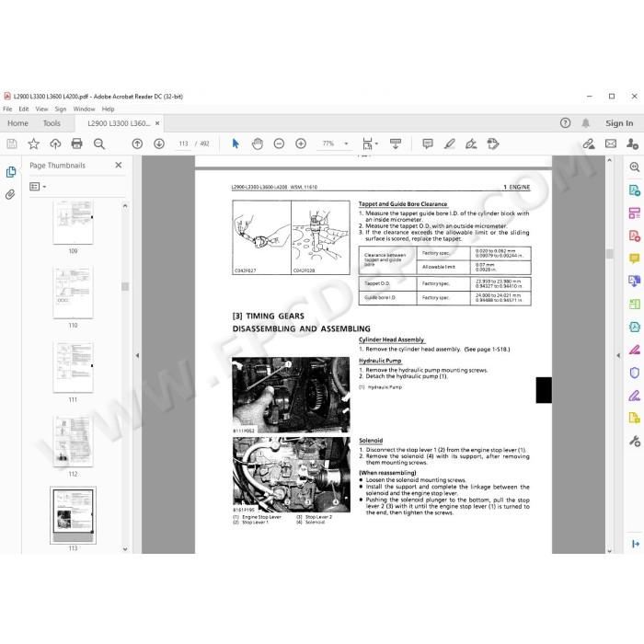Open the Window menu
This screenshot has height=644, width=644.
[84, 109]
